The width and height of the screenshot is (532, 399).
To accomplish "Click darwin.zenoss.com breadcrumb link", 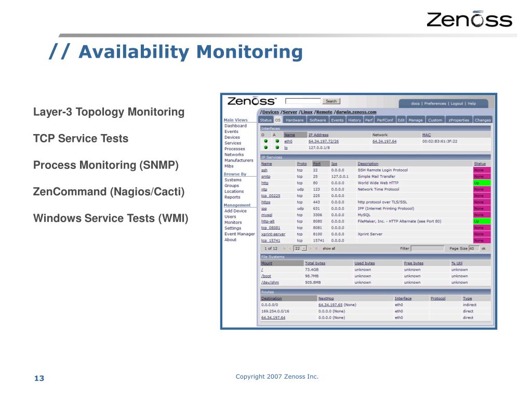I will click(356, 112).
